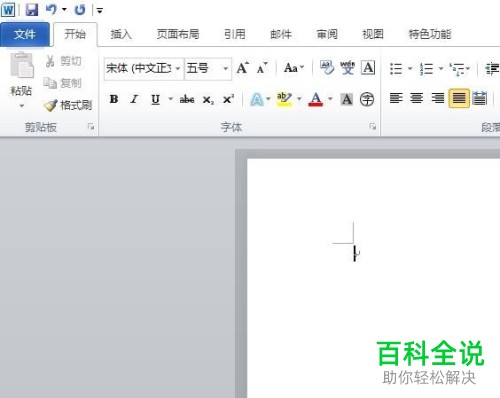The height and width of the screenshot is (398, 500).
Task: Click the Redo icon in quick access toolbar
Action: [80, 10]
